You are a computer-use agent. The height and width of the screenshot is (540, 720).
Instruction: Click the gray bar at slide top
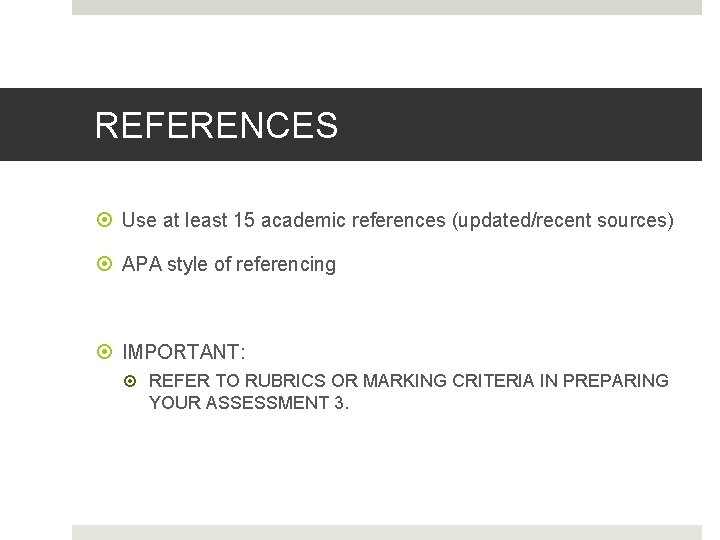387,7
